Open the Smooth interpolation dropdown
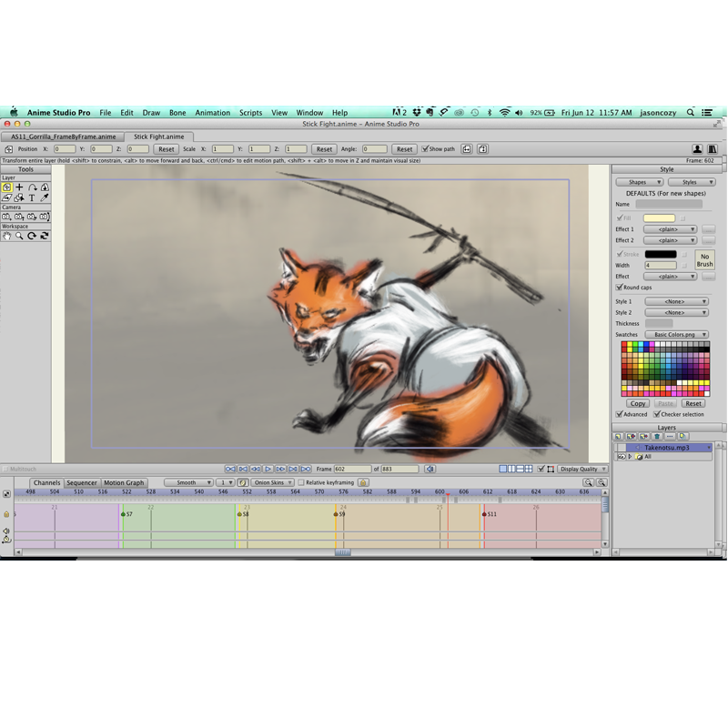The width and height of the screenshot is (728, 728). click(x=188, y=482)
